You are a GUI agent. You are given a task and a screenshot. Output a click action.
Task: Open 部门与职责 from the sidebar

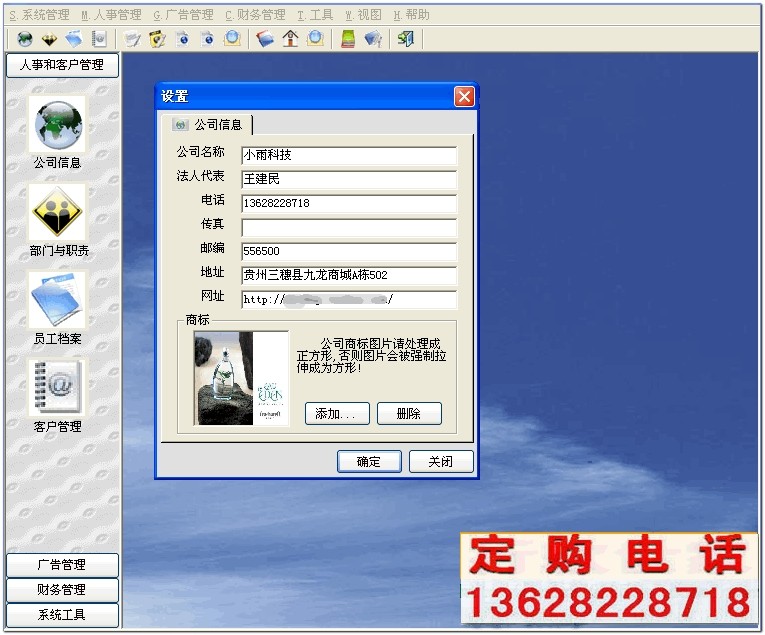58,212
